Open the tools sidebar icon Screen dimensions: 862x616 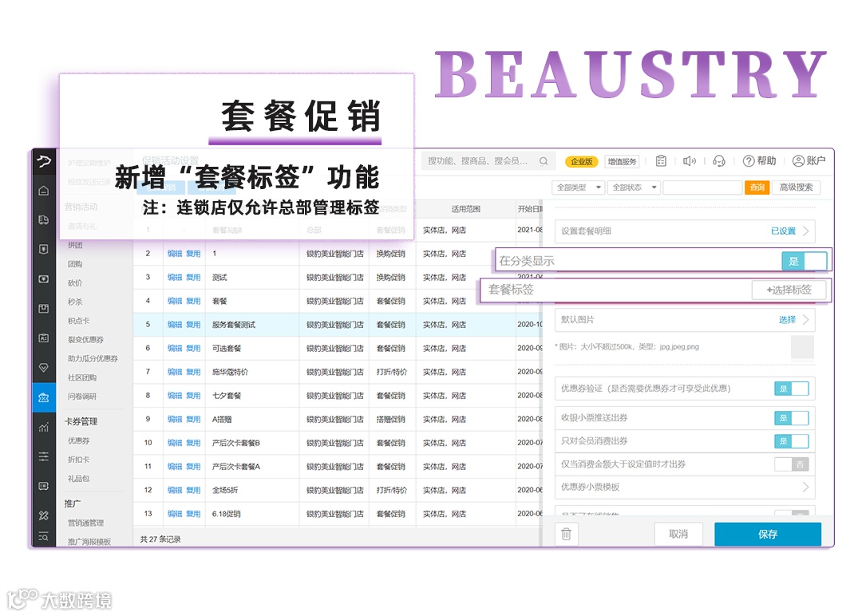pyautogui.click(x=43, y=515)
